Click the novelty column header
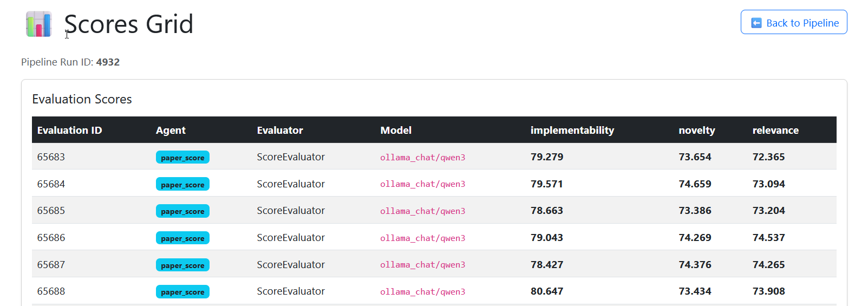This screenshot has height=306, width=868. [x=696, y=131]
